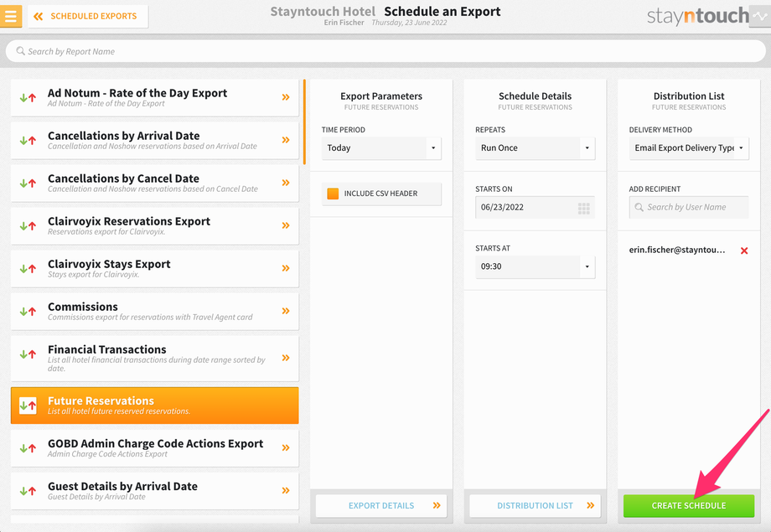This screenshot has height=532, width=771.
Task: Go back to Scheduled Exports
Action: pyautogui.click(x=88, y=16)
